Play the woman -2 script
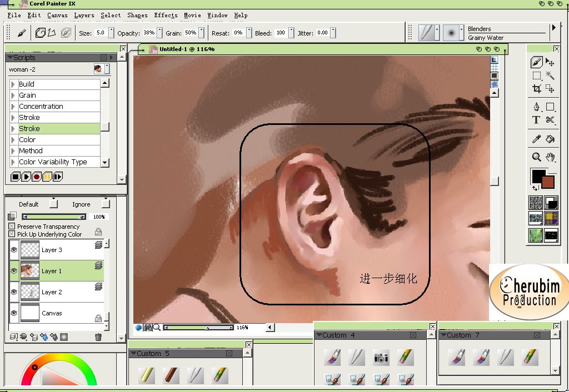 point(26,177)
